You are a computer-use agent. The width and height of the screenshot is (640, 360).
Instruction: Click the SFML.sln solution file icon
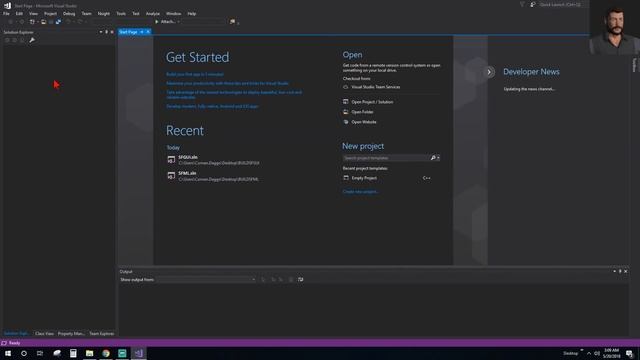coord(171,176)
